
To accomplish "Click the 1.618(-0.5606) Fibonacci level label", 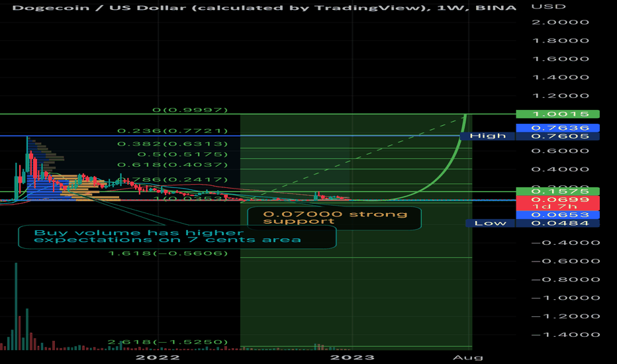I will click(168, 253).
